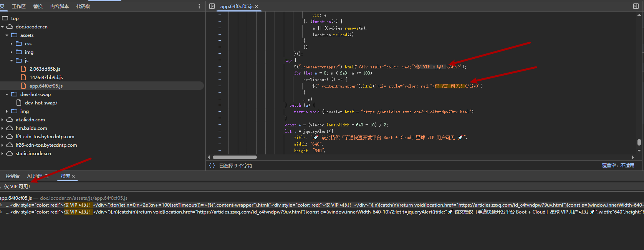Switch to the 工作区 tab
644x250 pixels.
point(18,7)
